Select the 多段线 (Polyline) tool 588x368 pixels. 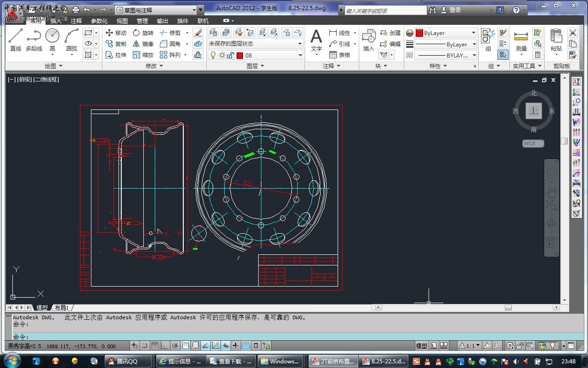point(34,40)
